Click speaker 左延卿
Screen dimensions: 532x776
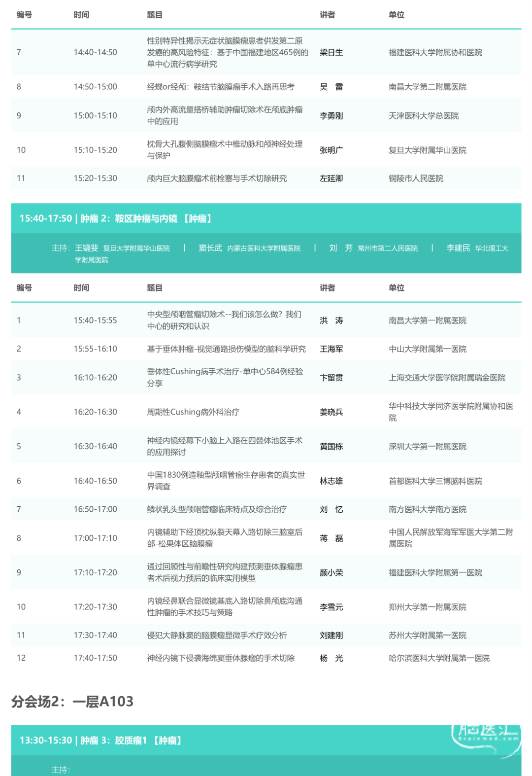[x=331, y=178]
